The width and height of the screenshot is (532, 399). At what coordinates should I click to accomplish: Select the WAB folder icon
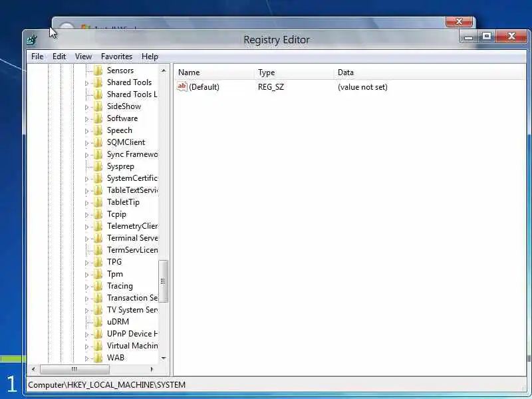98,358
